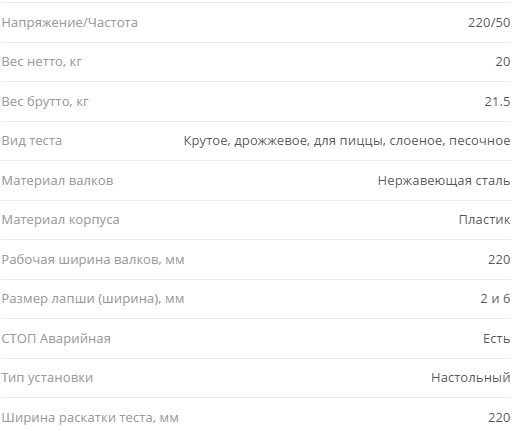Click the Вес брутто, кг label
Image resolution: width=517 pixels, height=431 pixels.
pos(45,102)
